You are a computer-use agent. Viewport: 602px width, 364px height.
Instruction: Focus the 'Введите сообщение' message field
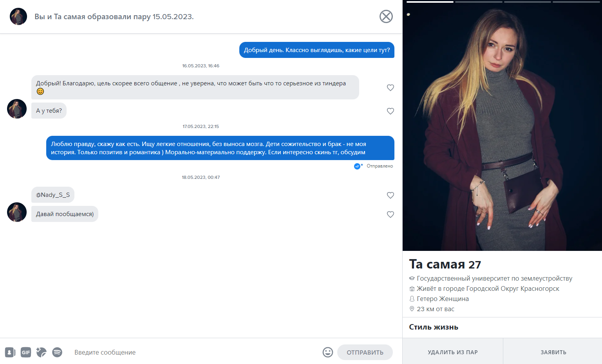194,352
